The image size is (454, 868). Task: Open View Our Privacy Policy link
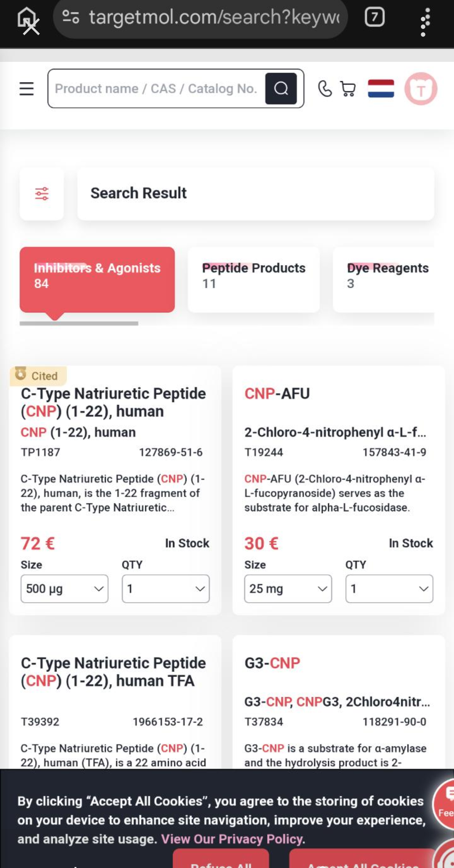(x=233, y=839)
